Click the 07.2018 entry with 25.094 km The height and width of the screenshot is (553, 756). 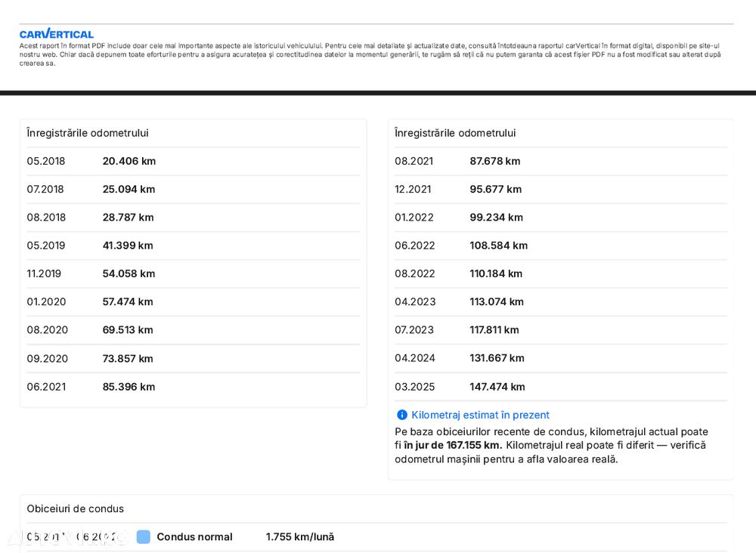194,190
